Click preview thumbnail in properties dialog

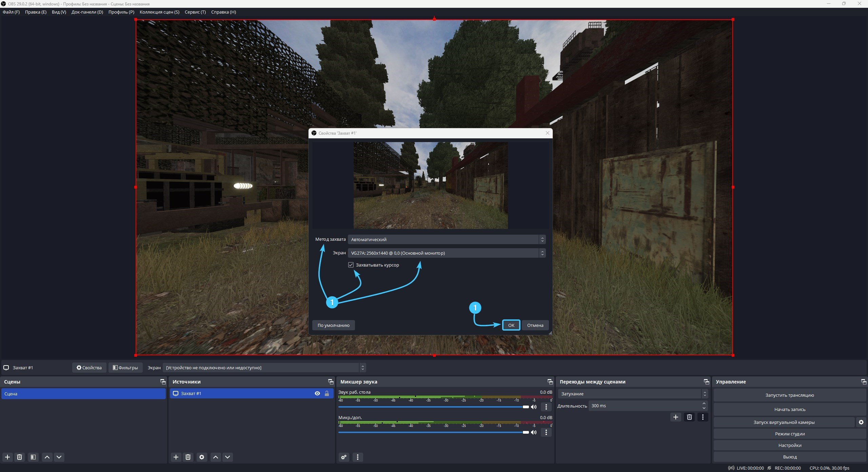(x=431, y=185)
